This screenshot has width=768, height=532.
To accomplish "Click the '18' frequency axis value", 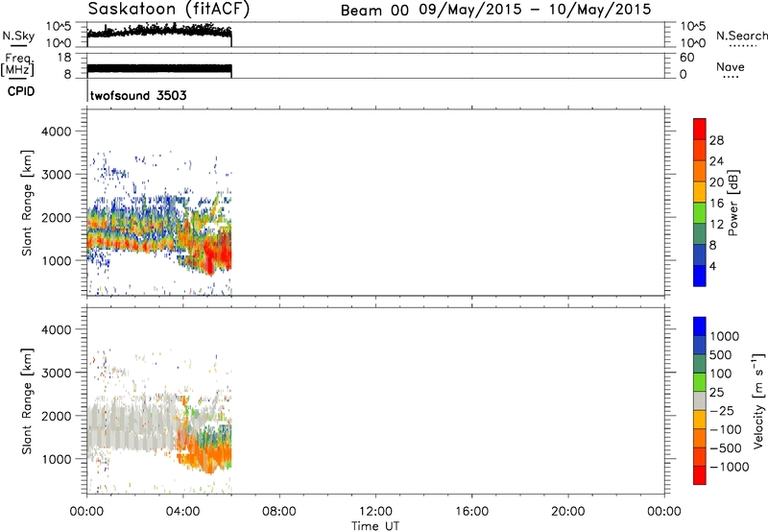I will tap(64, 58).
